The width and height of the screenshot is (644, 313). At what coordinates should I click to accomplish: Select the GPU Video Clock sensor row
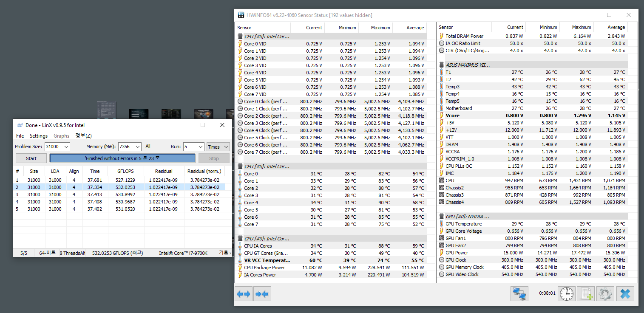click(532, 274)
